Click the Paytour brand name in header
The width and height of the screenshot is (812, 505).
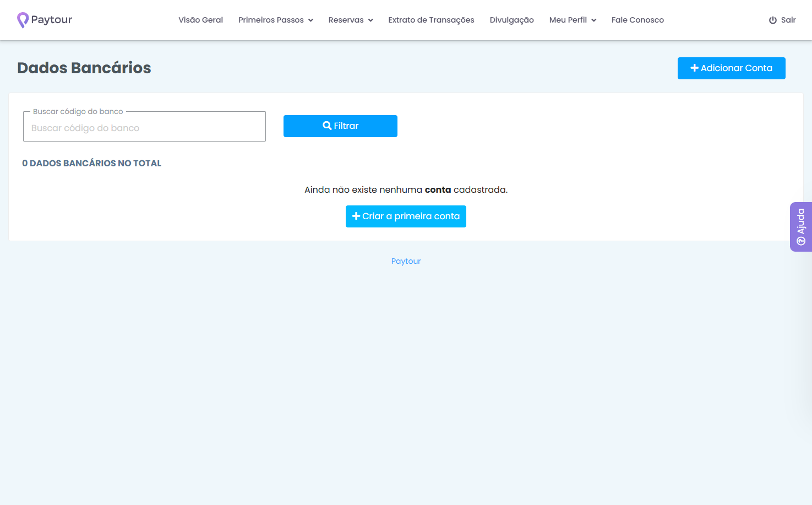coord(52,20)
